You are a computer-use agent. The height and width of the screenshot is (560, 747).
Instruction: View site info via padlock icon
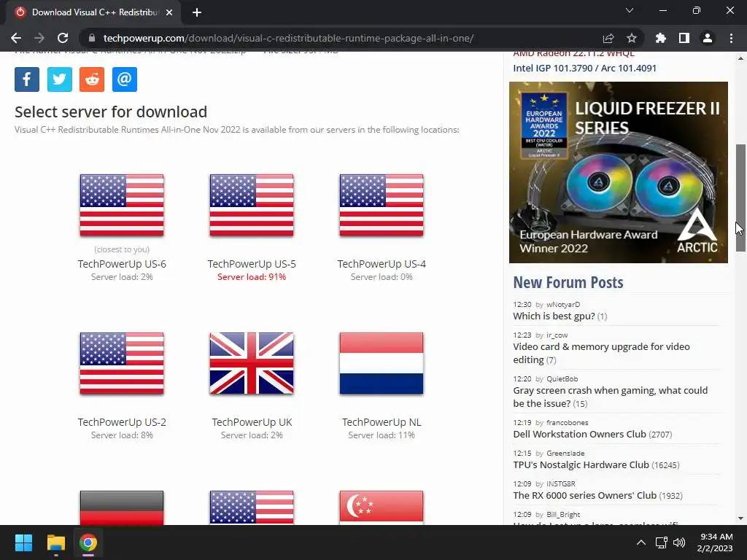click(x=91, y=38)
